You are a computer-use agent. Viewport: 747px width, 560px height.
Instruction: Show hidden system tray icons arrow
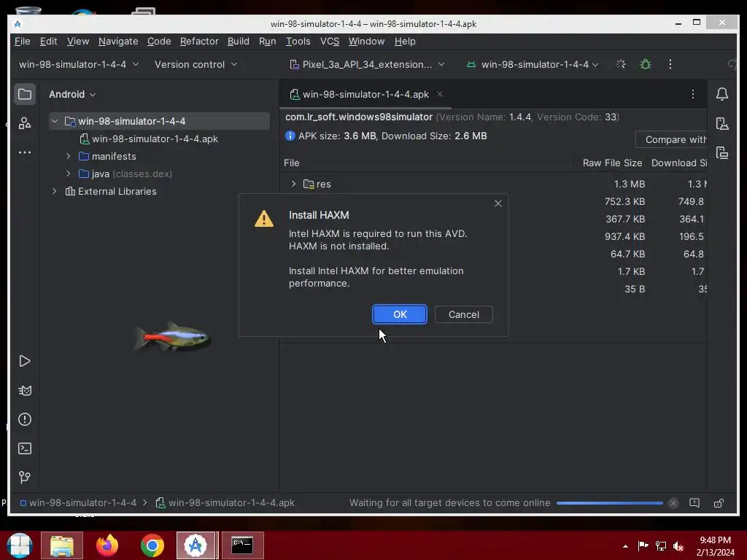pos(625,546)
